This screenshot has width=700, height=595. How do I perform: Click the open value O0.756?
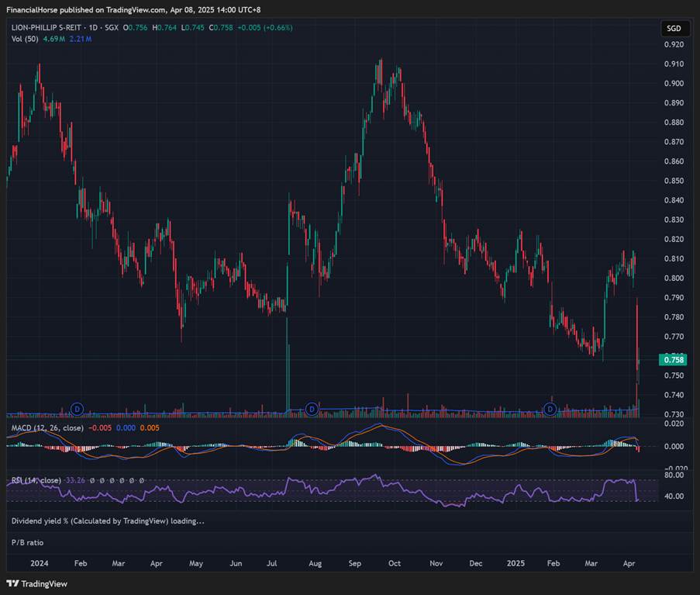click(x=135, y=28)
